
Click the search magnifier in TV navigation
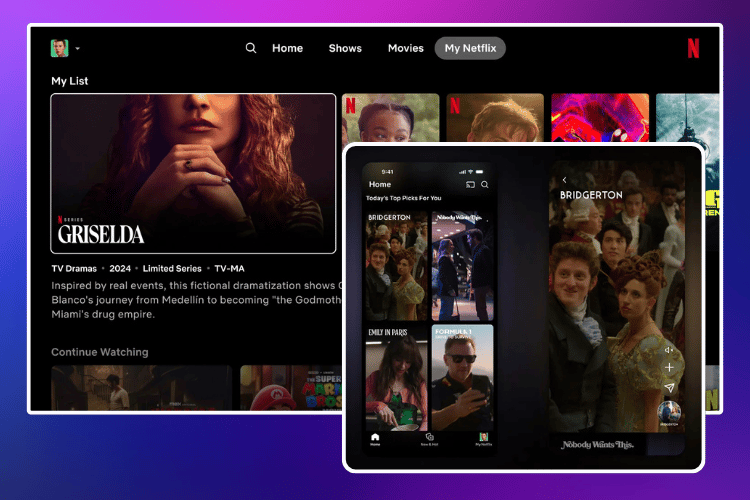click(251, 48)
